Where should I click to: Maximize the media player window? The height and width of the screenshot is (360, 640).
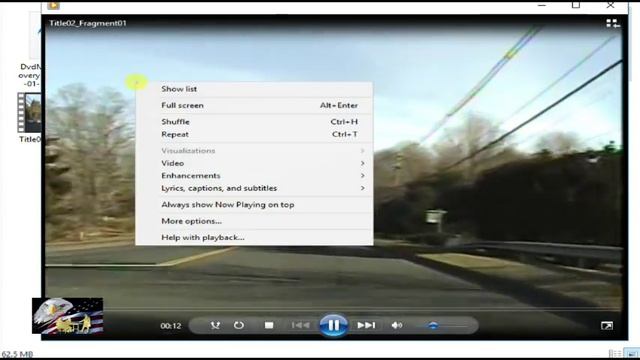[576, 5]
